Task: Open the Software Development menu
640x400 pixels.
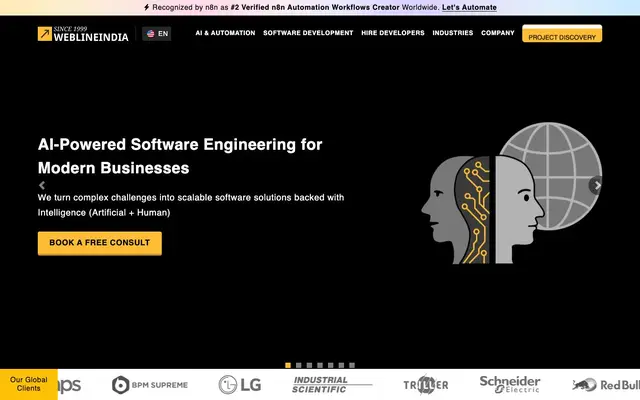Action: 308,33
